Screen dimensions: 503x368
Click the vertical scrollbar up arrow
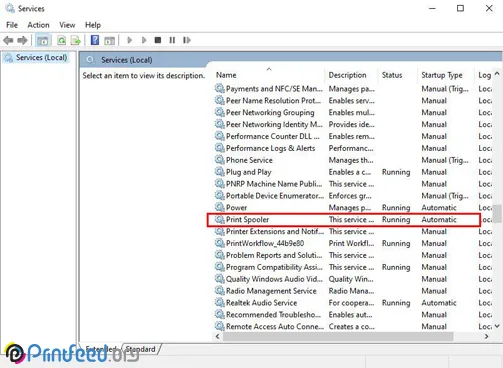tap(497, 74)
